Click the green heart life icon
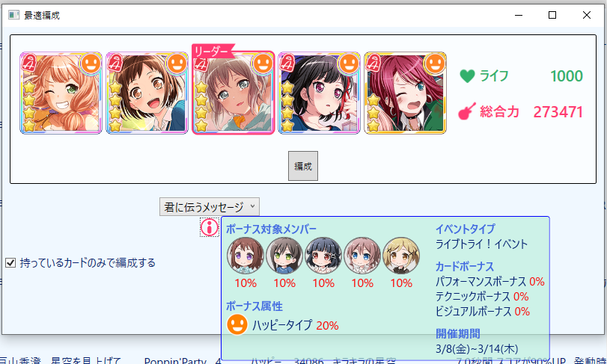Screen dimensions: 607x364 (x=467, y=76)
